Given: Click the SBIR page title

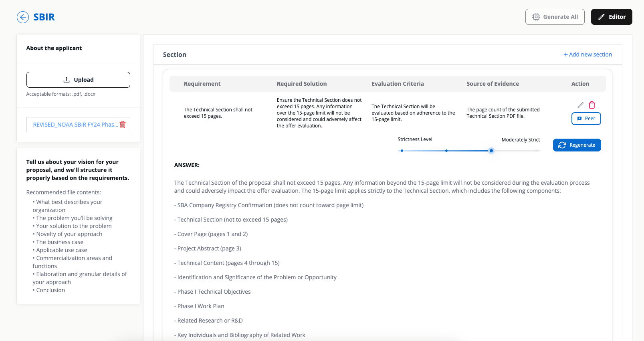Looking at the screenshot, I should [44, 17].
